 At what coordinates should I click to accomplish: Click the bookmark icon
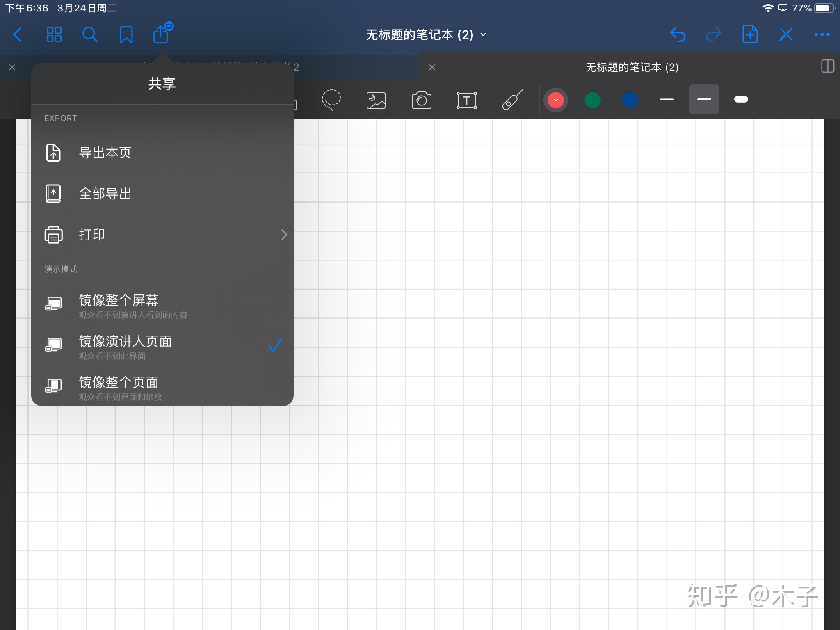126,35
